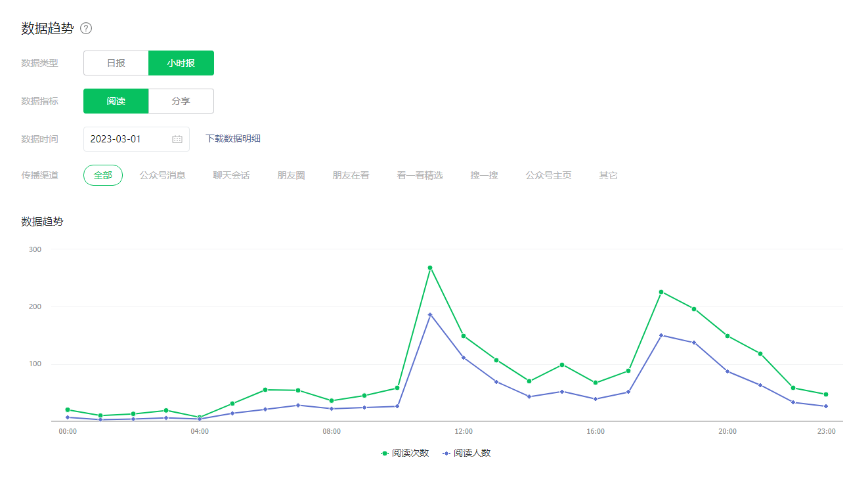Click the green data point at 23:00

[826, 394]
